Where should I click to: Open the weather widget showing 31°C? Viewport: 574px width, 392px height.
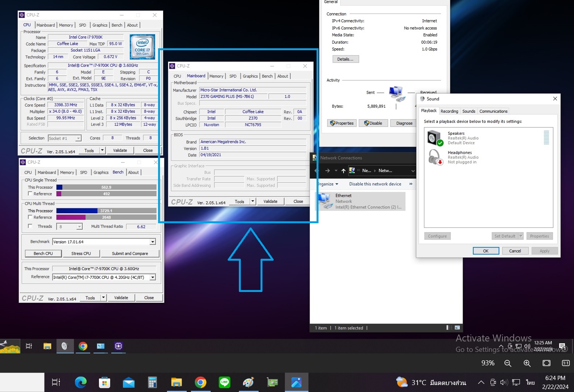point(431,382)
